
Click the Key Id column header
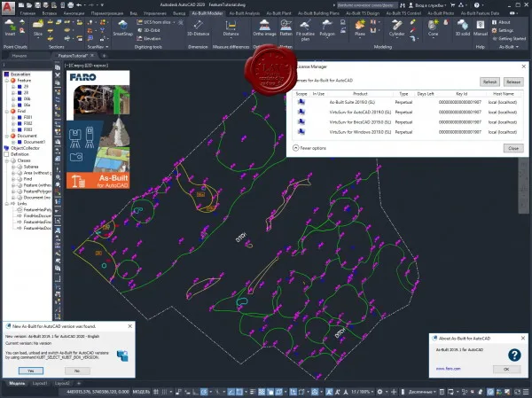click(461, 94)
